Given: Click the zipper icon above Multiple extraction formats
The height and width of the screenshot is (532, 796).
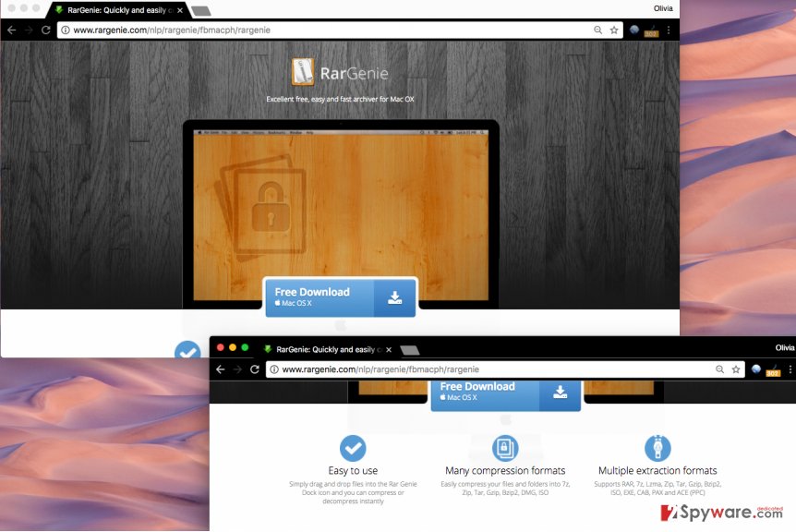Looking at the screenshot, I should [x=657, y=448].
